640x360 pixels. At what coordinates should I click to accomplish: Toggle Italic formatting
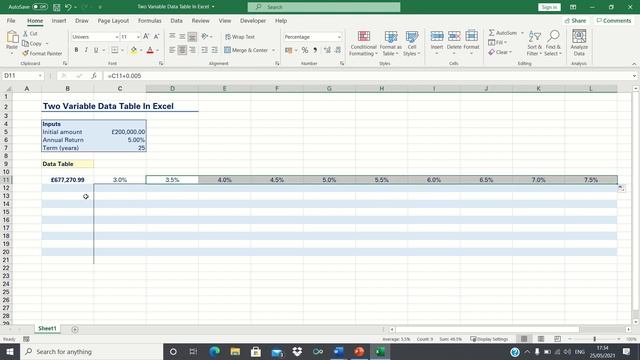pyautogui.click(x=86, y=50)
